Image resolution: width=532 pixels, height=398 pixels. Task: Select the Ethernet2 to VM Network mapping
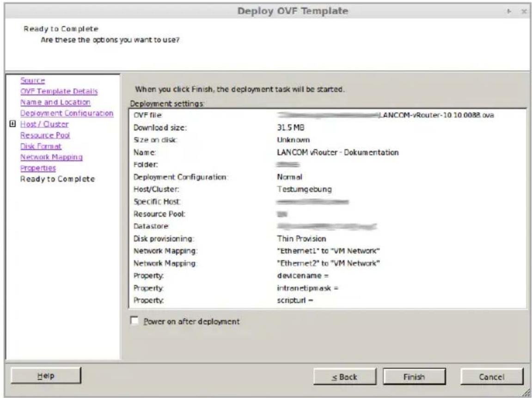point(328,264)
